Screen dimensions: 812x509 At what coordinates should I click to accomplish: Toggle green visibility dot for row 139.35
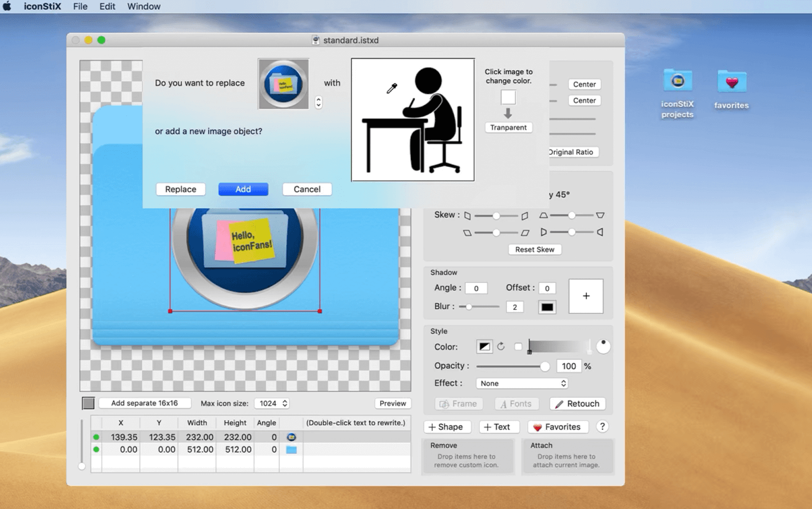click(x=96, y=437)
